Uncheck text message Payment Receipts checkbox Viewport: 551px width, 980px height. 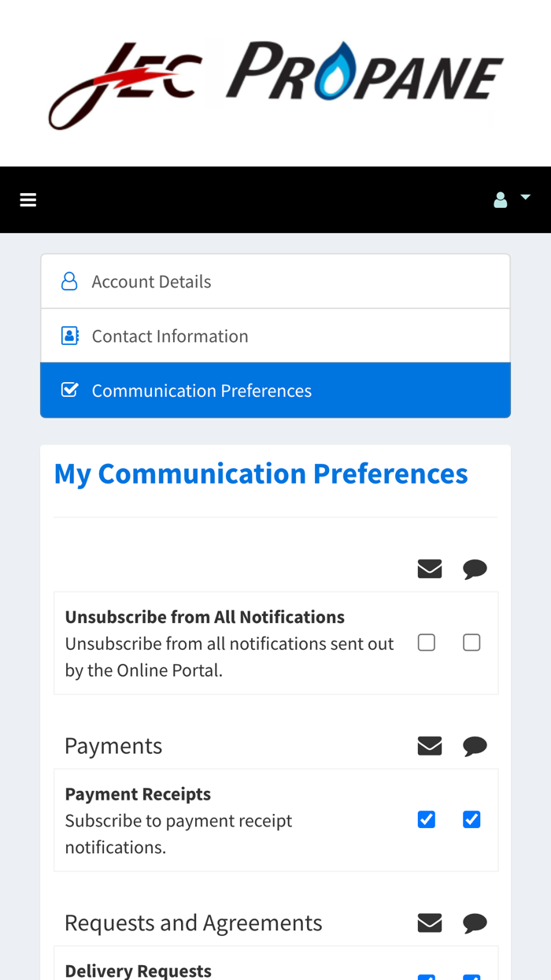click(471, 819)
